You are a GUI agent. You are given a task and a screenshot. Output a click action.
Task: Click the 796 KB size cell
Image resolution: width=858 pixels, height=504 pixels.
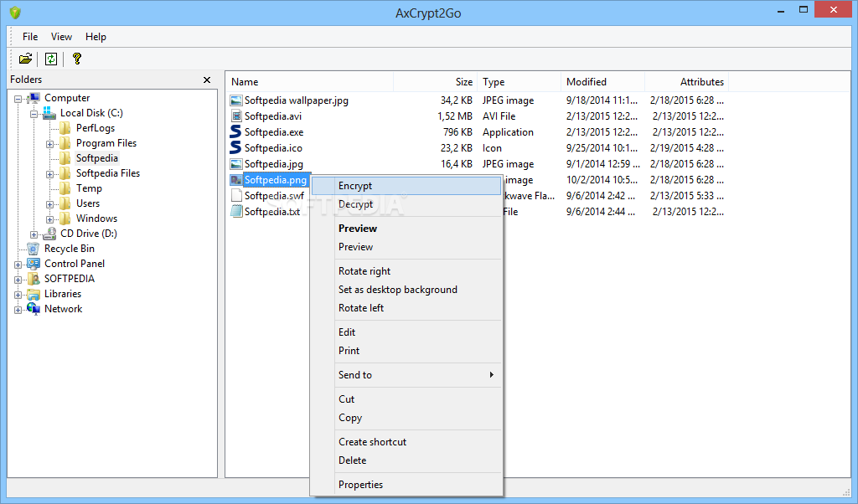(458, 132)
